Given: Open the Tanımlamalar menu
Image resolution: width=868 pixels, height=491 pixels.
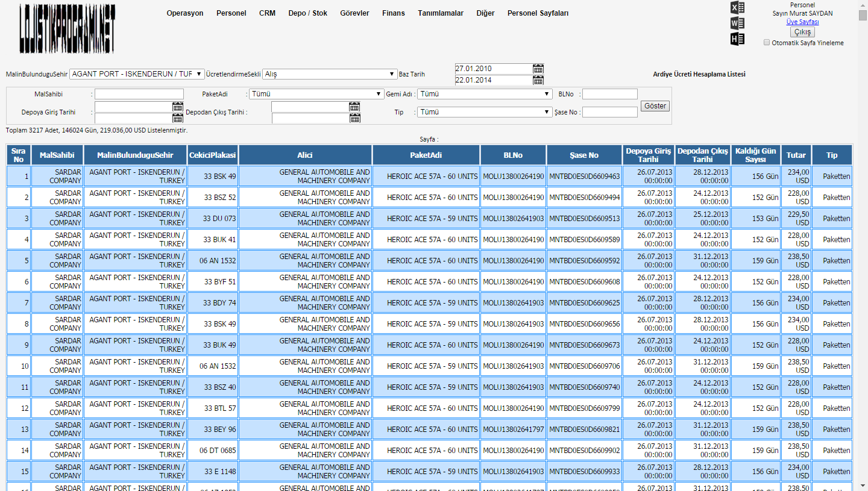Looking at the screenshot, I should (x=441, y=13).
